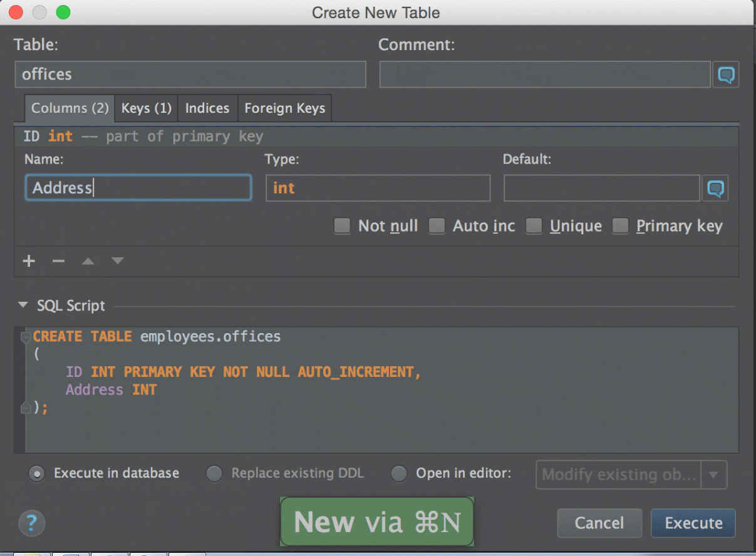Screen dimensions: 756x556
Task: Collapse the SQL Script section
Action: click(23, 306)
